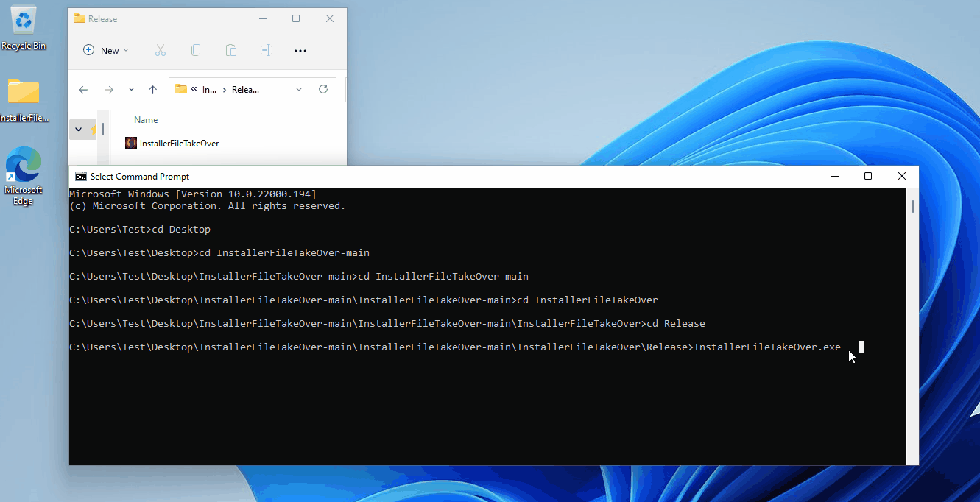Screen dimensions: 980x502
Task: Click the 'Select Command Prompt' title text
Action: click(140, 177)
